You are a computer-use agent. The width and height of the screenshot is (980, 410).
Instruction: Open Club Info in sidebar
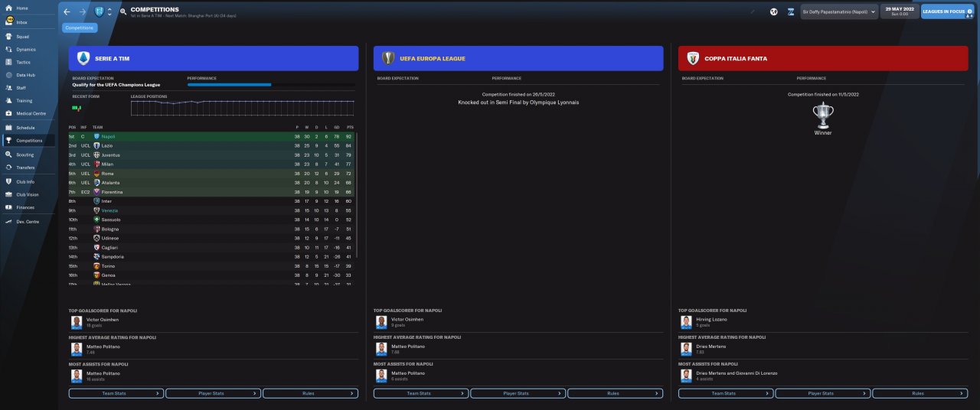[x=27, y=182]
